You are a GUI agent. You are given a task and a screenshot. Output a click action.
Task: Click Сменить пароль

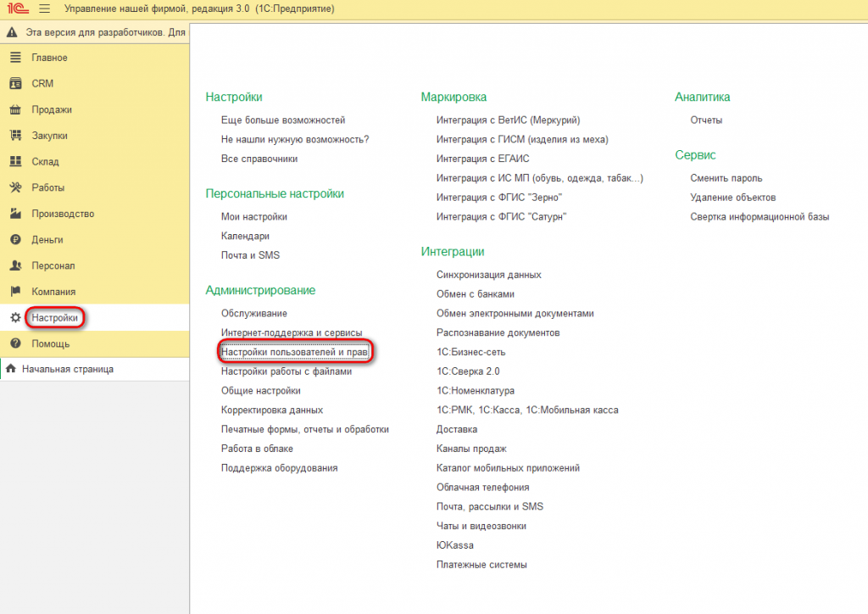click(726, 178)
